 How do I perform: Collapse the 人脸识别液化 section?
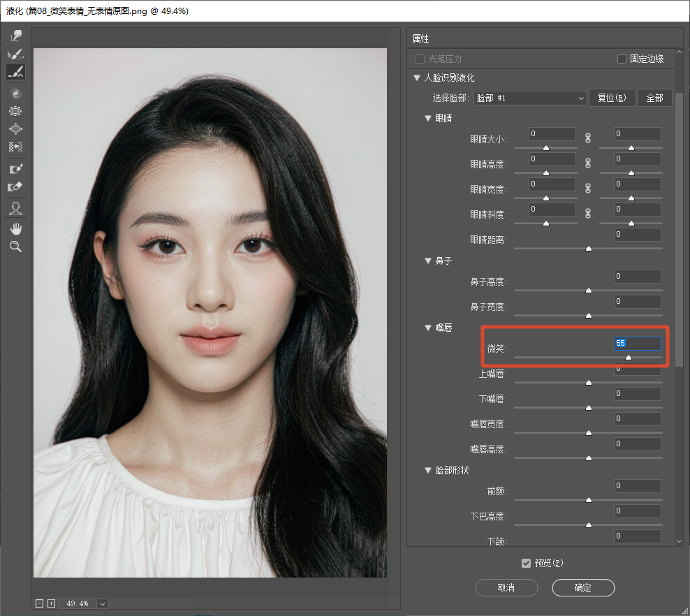click(417, 78)
